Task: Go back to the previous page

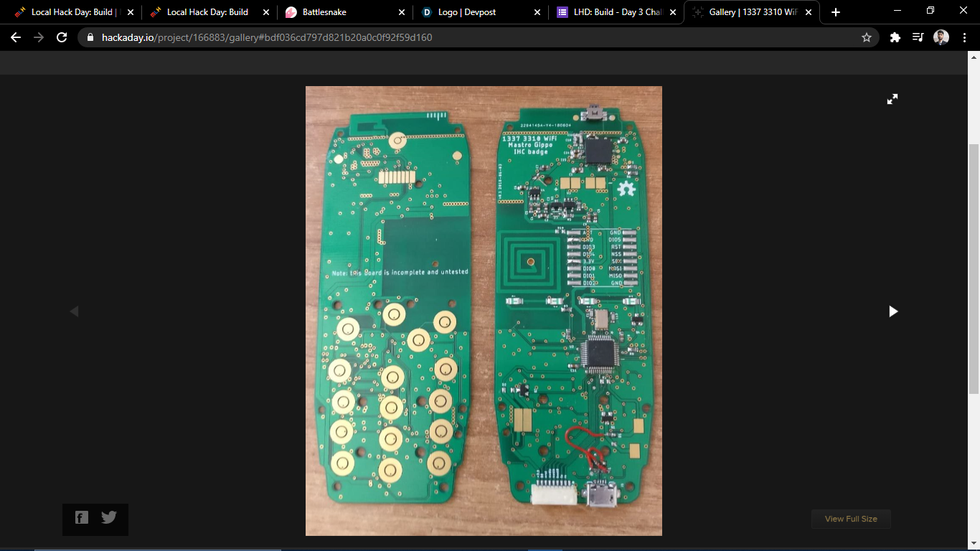Action: (16, 37)
